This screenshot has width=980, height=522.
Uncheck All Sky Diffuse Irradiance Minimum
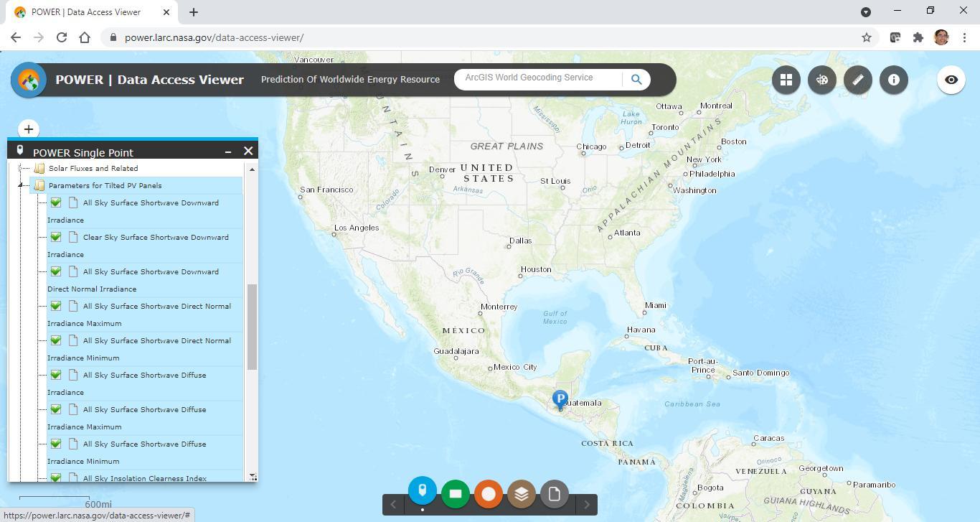[x=56, y=444]
